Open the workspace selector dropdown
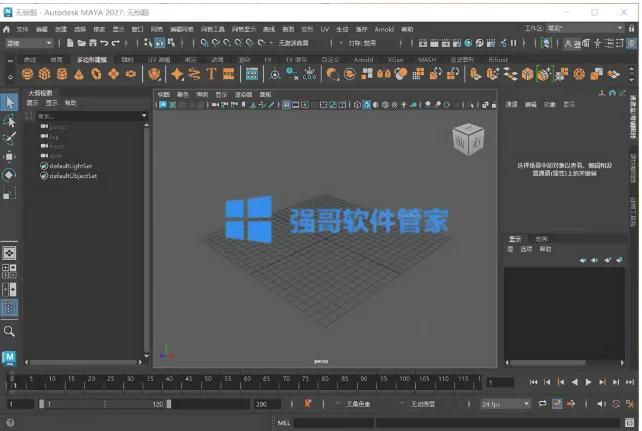The width and height of the screenshot is (642, 431). [585, 28]
